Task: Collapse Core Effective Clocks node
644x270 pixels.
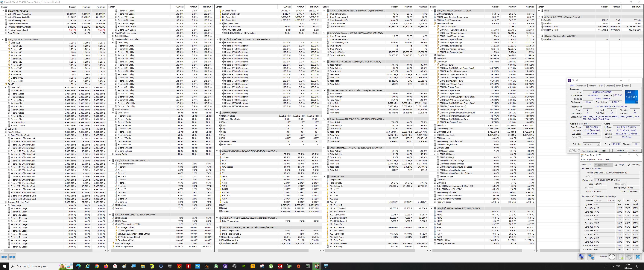Action: [6, 135]
